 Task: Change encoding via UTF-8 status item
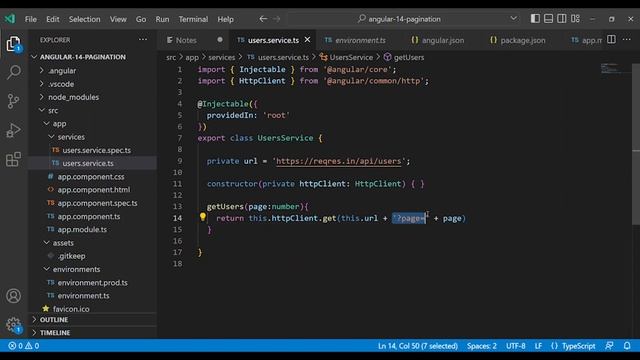516,346
